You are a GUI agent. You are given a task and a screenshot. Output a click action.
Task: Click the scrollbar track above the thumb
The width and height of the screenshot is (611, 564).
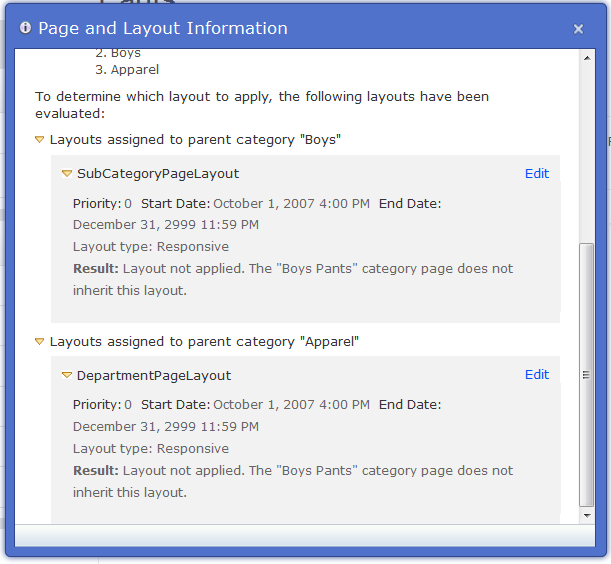(587, 150)
